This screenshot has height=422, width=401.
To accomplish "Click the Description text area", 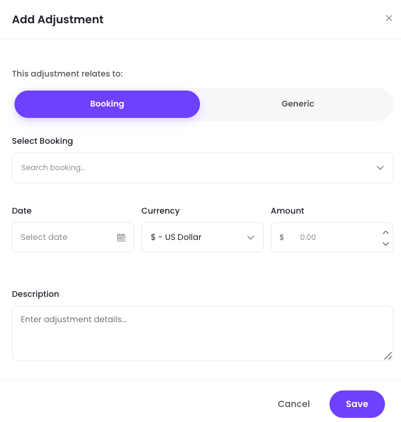I will point(202,333).
